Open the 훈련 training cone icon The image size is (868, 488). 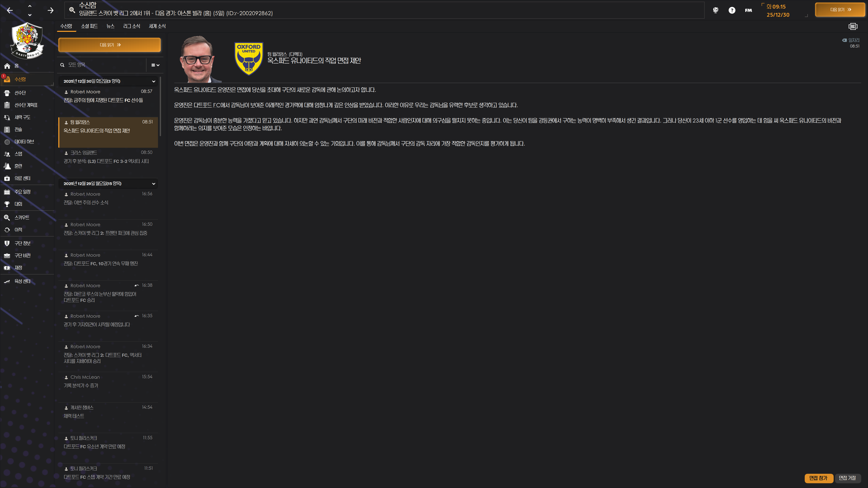coord(7,166)
